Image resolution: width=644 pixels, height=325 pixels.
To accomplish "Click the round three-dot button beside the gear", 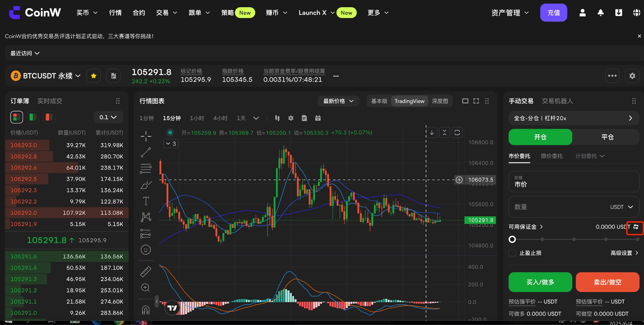I will pyautogui.click(x=612, y=76).
